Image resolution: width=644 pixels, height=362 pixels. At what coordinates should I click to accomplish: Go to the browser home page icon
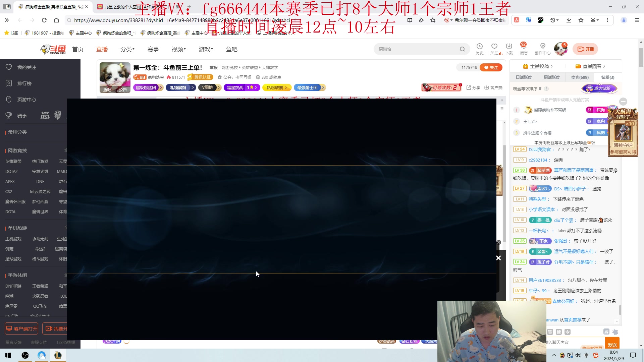click(56, 20)
